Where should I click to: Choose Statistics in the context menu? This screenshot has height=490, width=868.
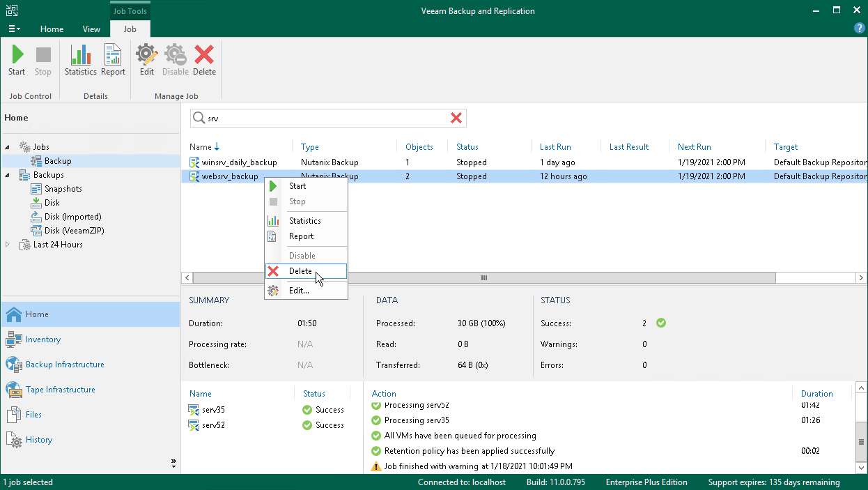306,221
